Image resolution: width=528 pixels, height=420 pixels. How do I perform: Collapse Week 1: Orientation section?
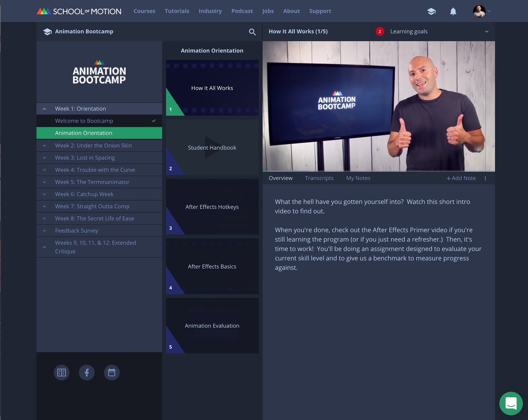pyautogui.click(x=99, y=109)
